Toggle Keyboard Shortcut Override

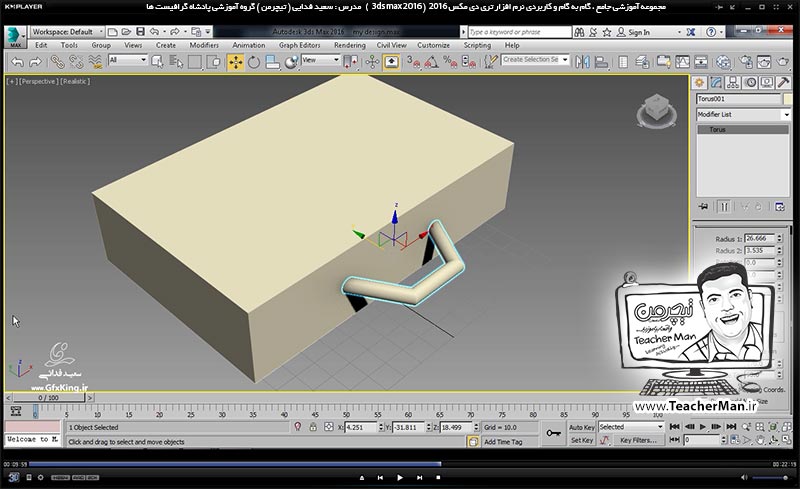(x=391, y=62)
